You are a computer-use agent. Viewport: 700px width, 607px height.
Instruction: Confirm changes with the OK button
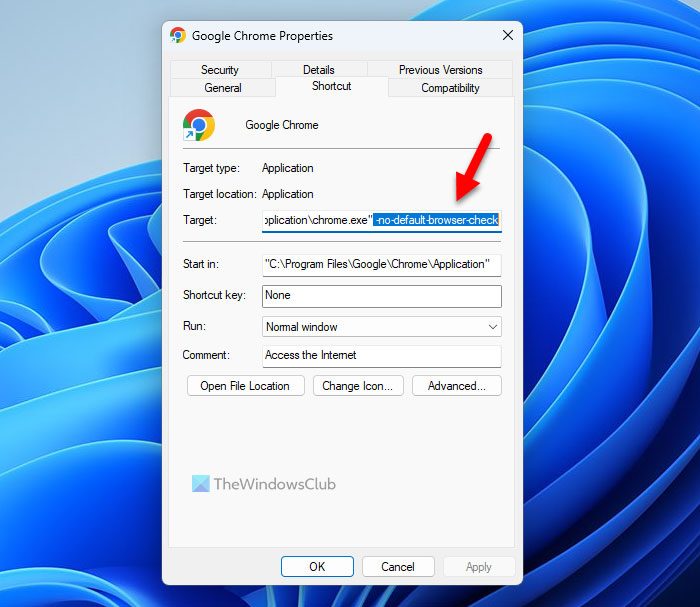pos(317,566)
